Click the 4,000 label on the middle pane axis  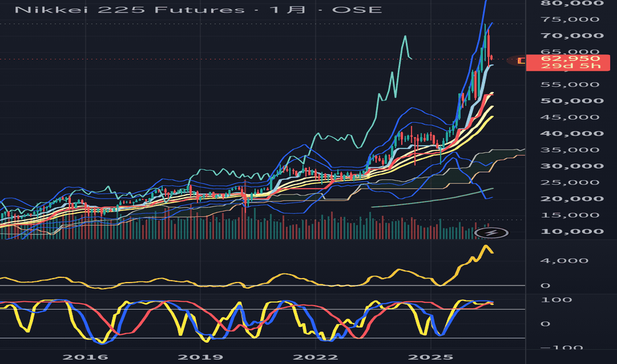(x=564, y=261)
